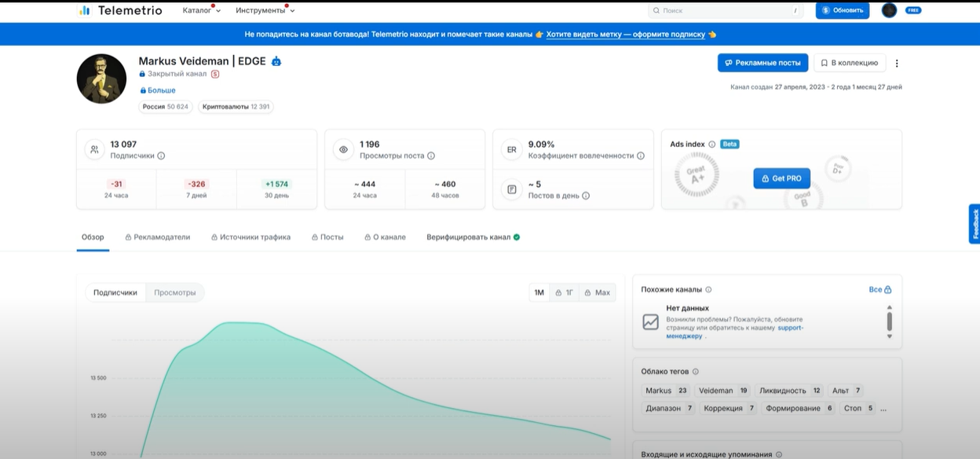This screenshot has width=980, height=459.
Task: Click the Telemetrio logo
Action: point(120,10)
